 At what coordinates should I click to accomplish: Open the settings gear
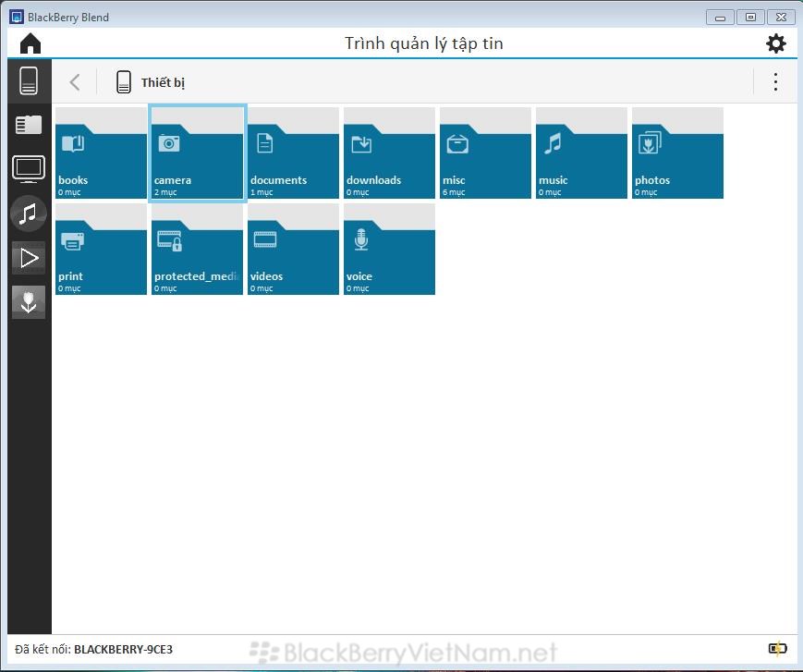(775, 43)
